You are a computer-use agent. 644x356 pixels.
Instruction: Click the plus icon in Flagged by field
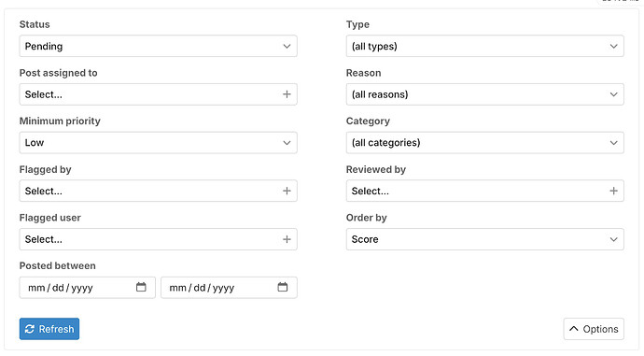pyautogui.click(x=287, y=191)
